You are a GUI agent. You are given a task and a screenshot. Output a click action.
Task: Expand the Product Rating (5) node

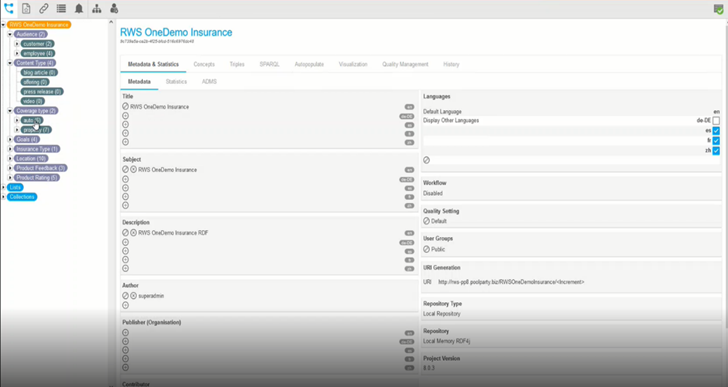click(10, 178)
